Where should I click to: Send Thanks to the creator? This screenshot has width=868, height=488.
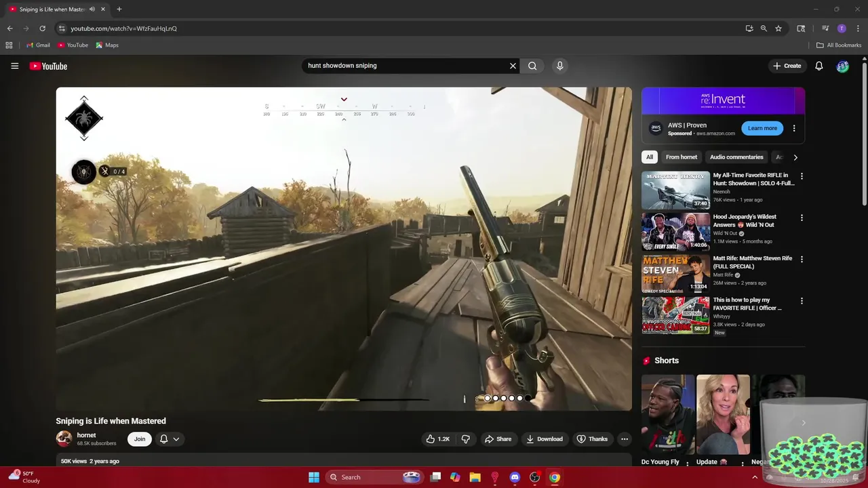(592, 439)
